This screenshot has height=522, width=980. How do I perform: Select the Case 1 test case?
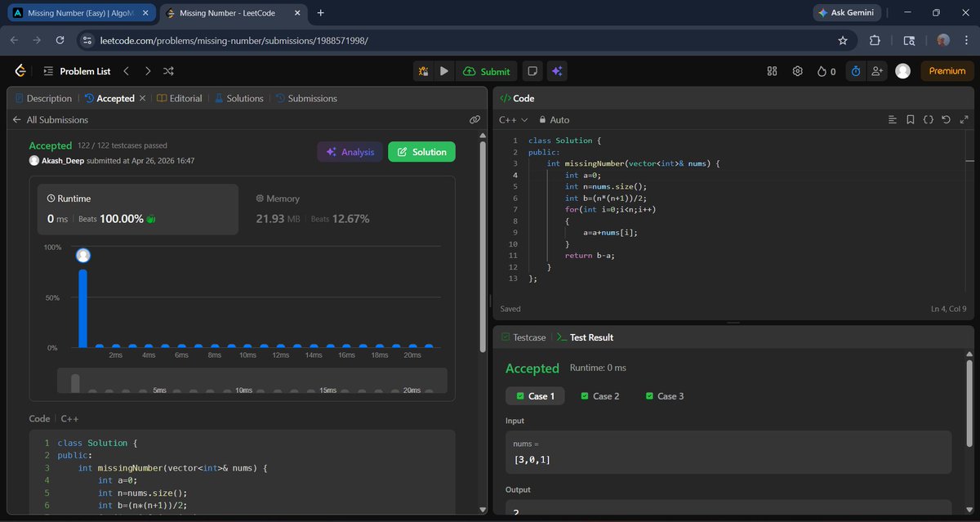pyautogui.click(x=535, y=396)
